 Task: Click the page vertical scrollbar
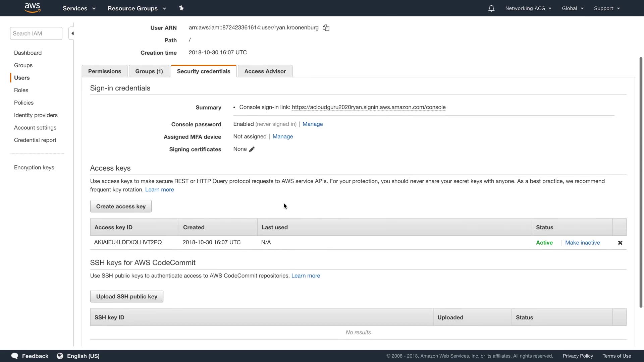click(x=641, y=181)
